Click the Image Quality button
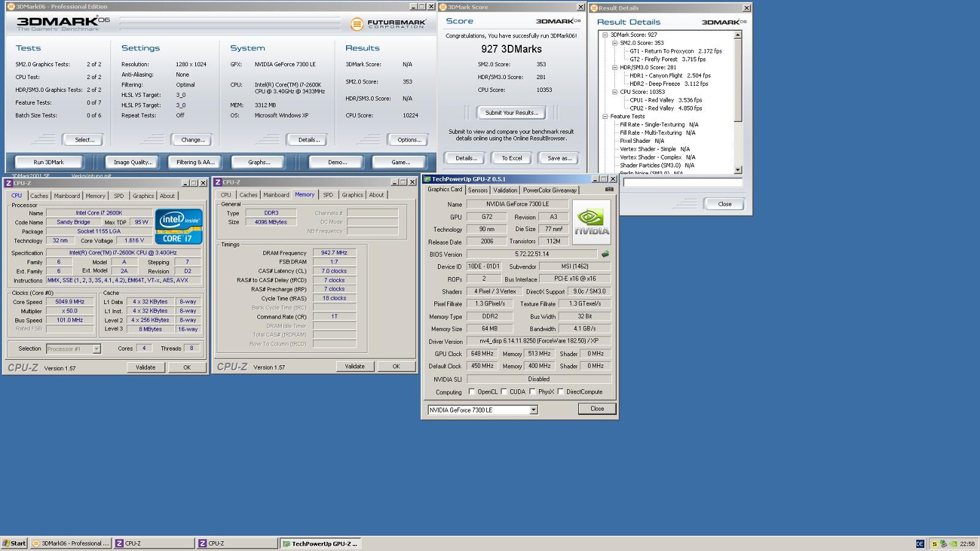 (133, 162)
